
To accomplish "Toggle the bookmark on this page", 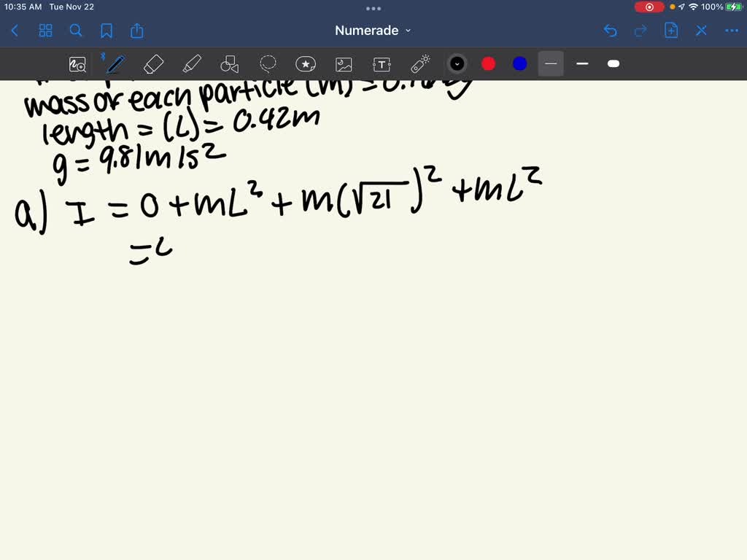I will pos(107,31).
